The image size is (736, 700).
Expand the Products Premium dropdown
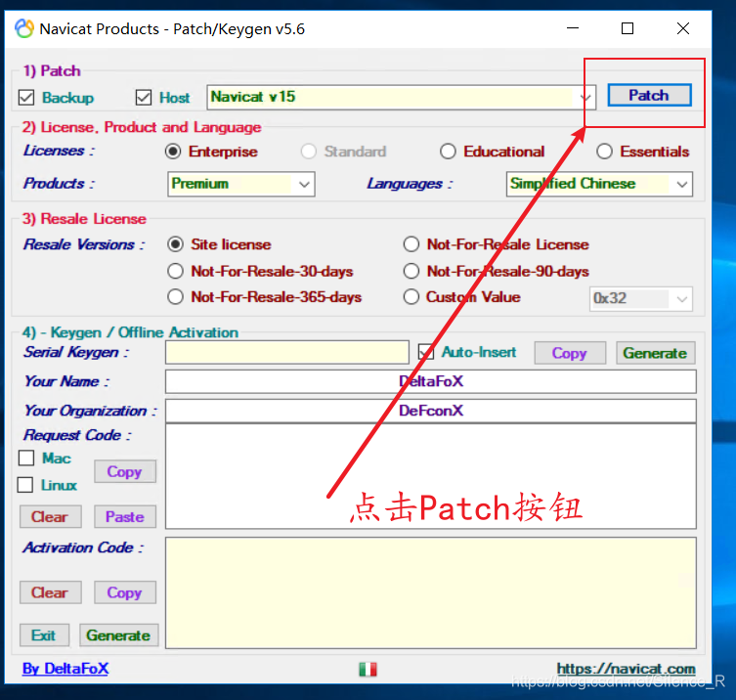pos(304,184)
